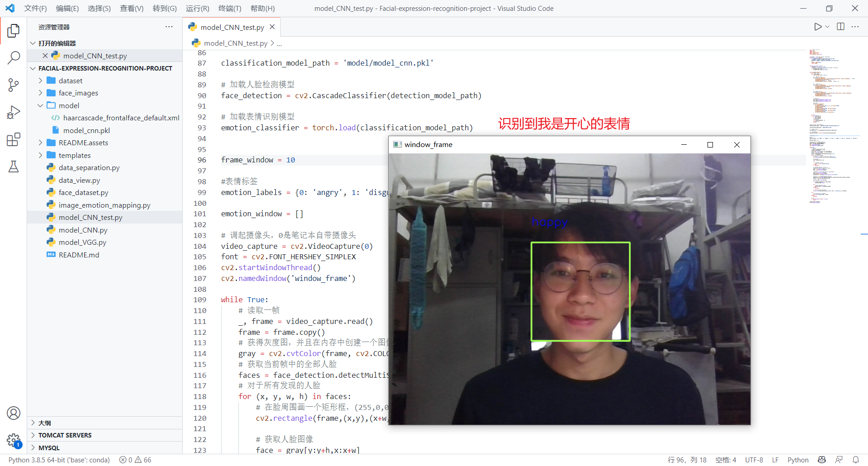
Task: Click the Python language mode selector
Action: (798, 460)
